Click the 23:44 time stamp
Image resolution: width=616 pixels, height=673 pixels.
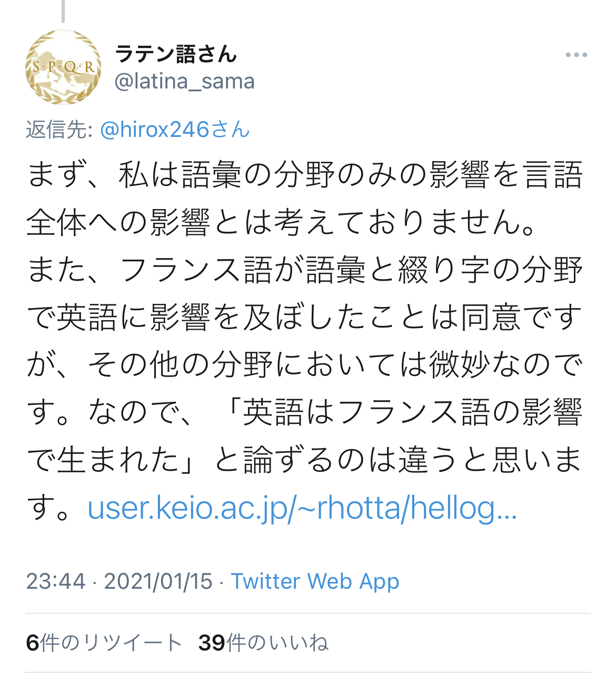click(x=56, y=581)
